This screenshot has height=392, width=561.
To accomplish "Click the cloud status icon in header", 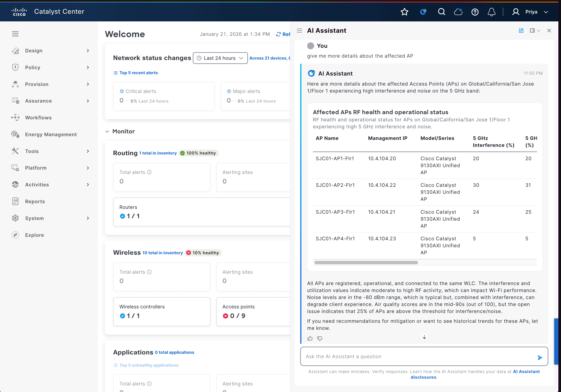I will point(458,12).
